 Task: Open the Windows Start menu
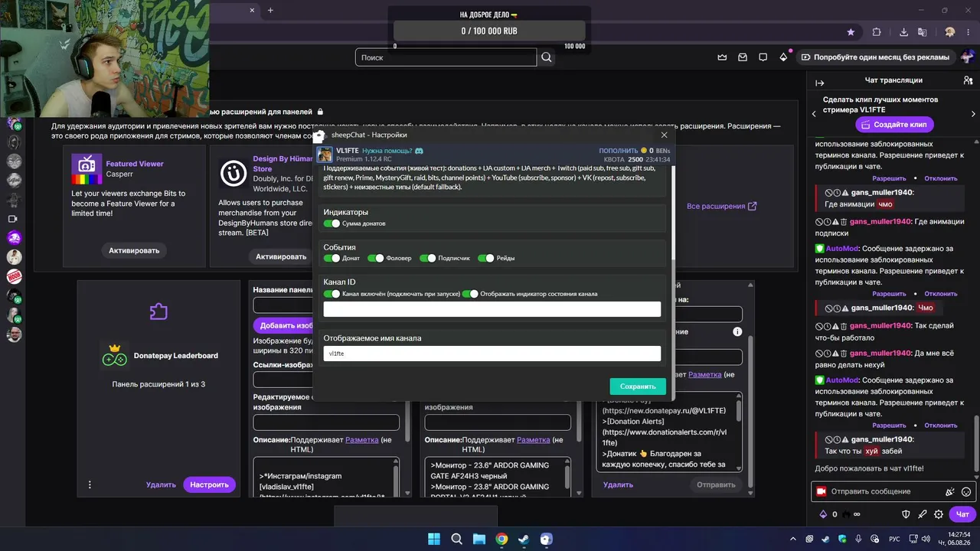tap(434, 539)
